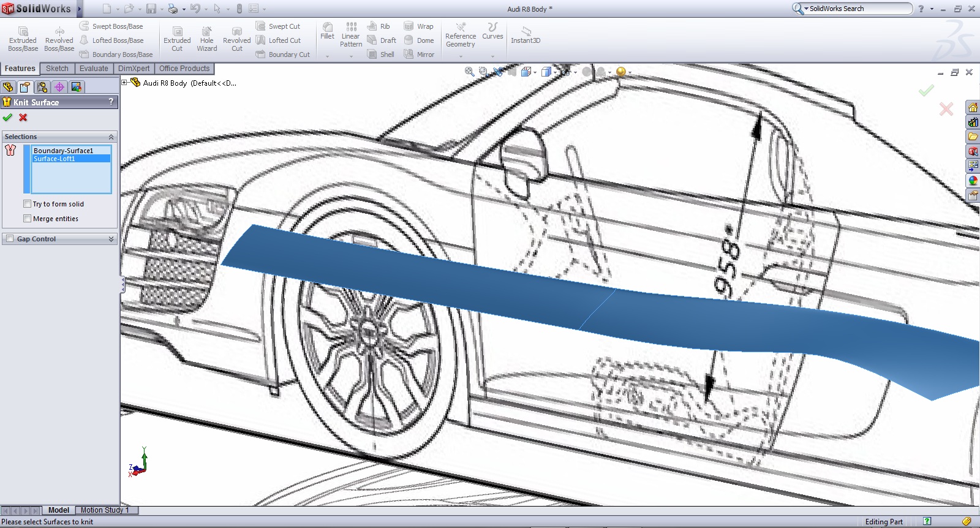Switch to the Sketch tab
Screen dimensions: 980x528
(57, 69)
